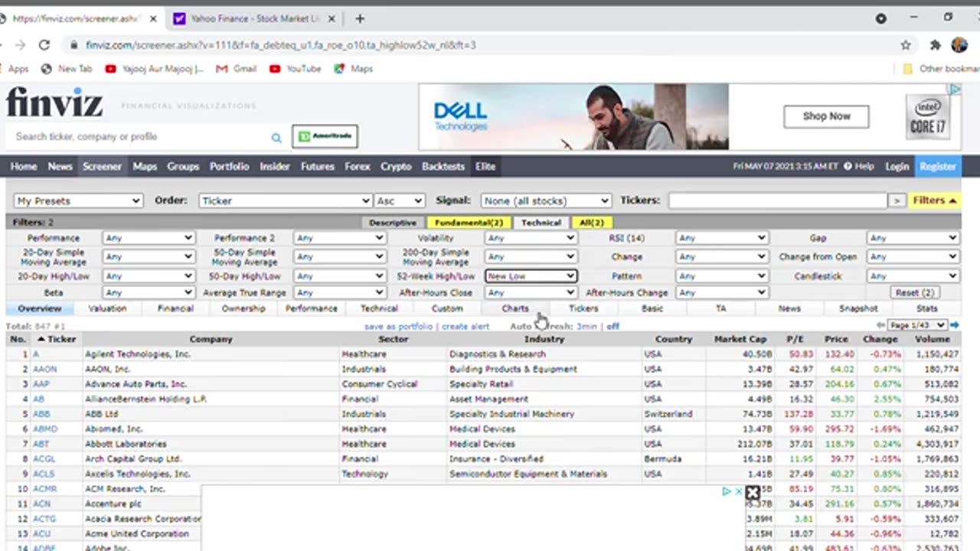Switch to the Charts view tab
Screen dimensions: 980x551
tap(515, 308)
